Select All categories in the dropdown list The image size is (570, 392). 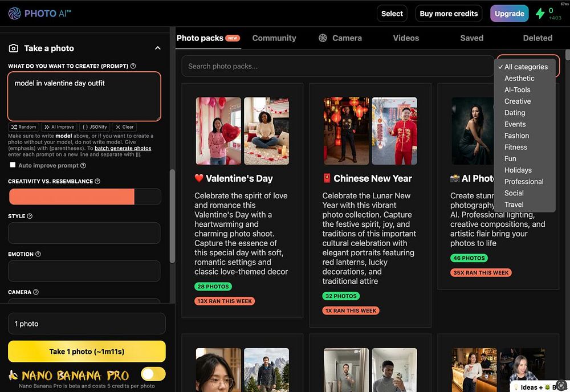tap(524, 67)
